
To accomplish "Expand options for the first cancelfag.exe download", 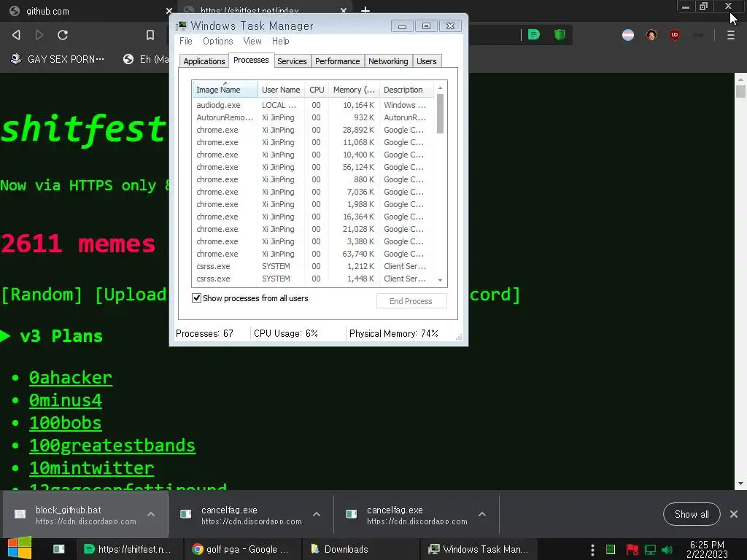I will [317, 514].
